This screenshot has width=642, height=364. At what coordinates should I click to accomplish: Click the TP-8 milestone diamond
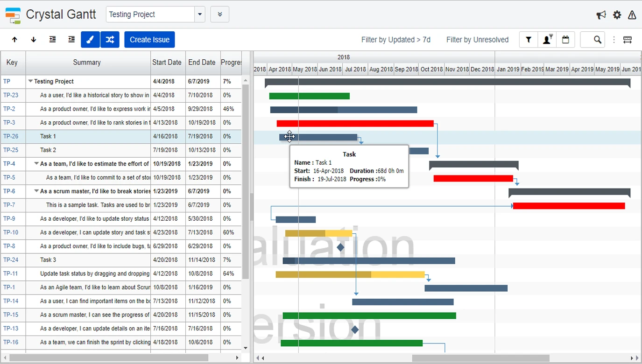click(340, 247)
